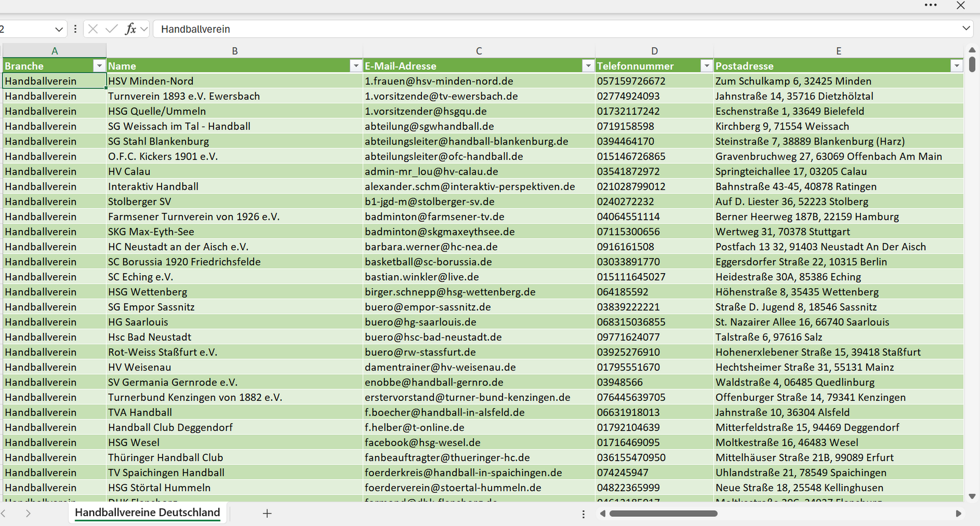Select the cell buero@rw-stassfurt.de
Screen dimensions: 980x526
(479, 352)
